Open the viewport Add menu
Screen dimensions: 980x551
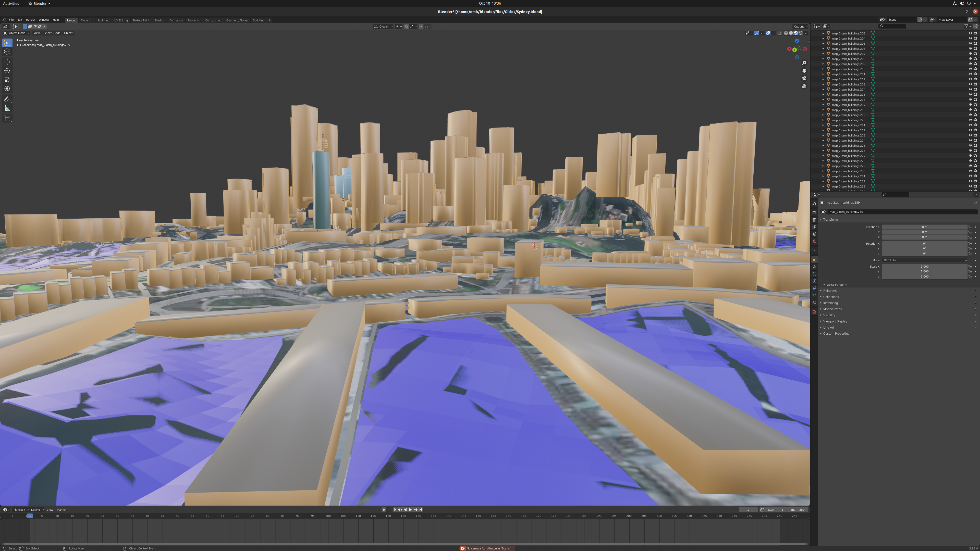[x=58, y=33]
